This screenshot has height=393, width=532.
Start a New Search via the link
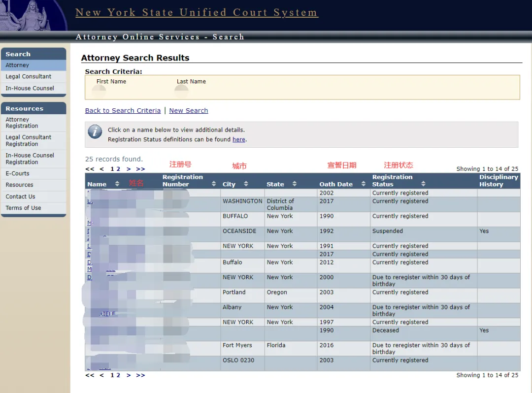point(189,110)
